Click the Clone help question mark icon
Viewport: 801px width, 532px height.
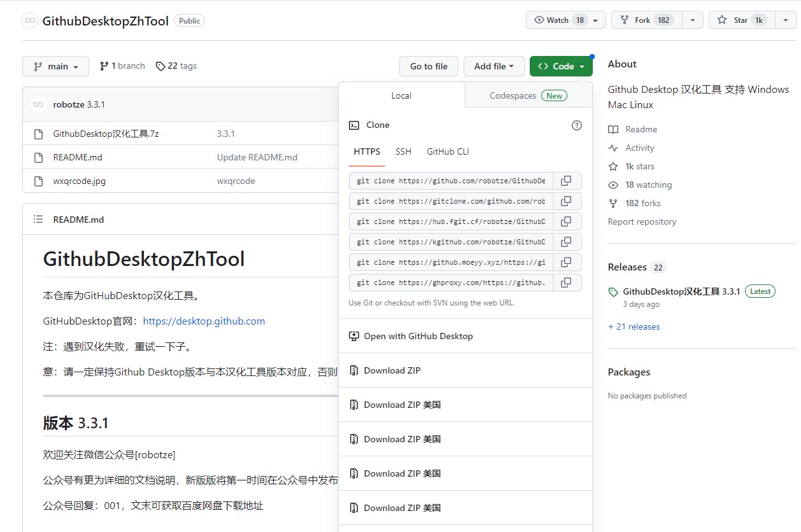(577, 125)
